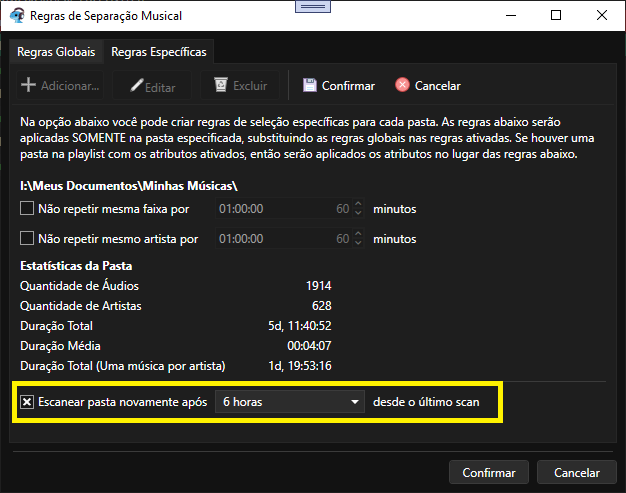The height and width of the screenshot is (493, 626).
Task: Click stepper arrows for same track minutes
Action: (x=358, y=209)
